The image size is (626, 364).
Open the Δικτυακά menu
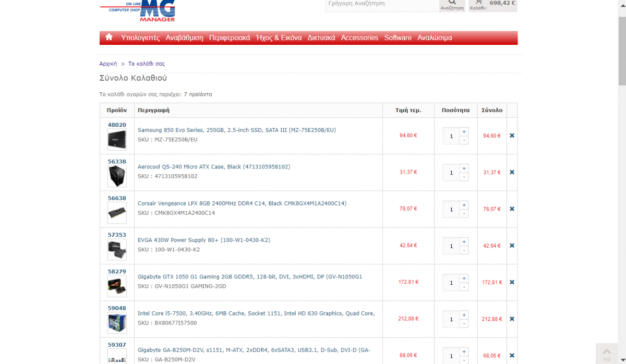tap(321, 38)
